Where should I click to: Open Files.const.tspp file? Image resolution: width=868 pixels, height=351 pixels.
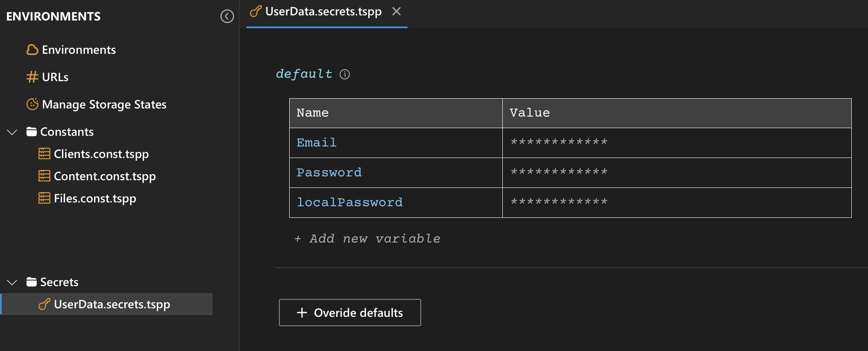click(95, 199)
